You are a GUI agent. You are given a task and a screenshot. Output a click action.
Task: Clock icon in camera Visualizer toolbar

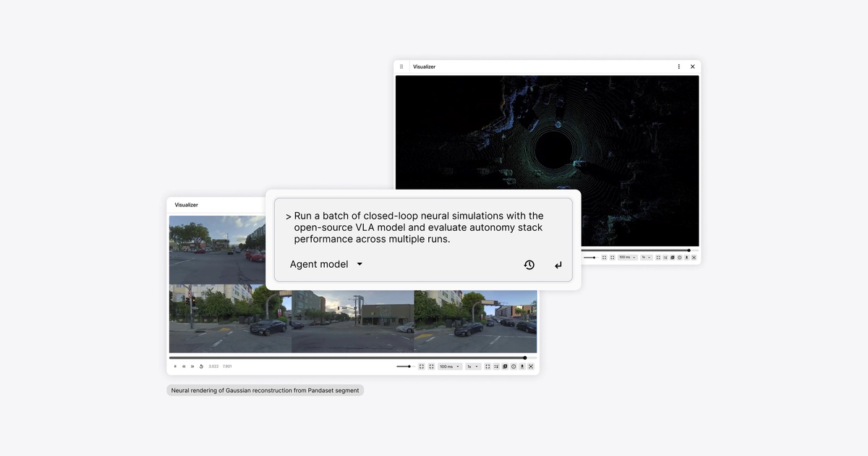(x=514, y=366)
